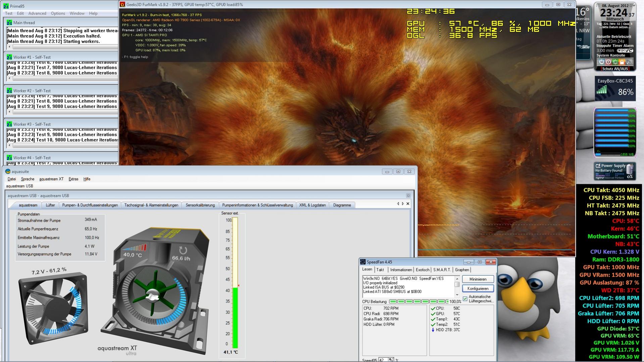Viewport: 644px width, 362px height.
Task: Click the left scroll arrow in Worker #3 window
Action: 9,146
